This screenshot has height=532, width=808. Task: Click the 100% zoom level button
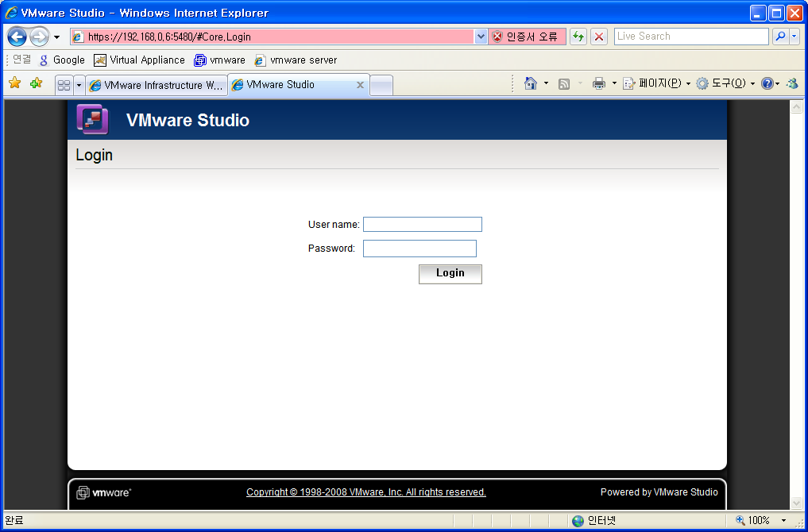tap(753, 521)
